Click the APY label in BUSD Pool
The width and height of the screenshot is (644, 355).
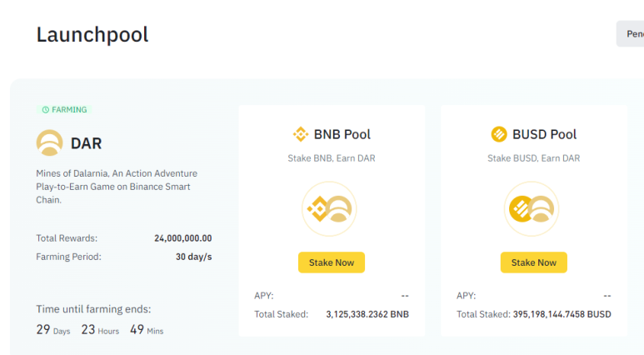coord(467,296)
